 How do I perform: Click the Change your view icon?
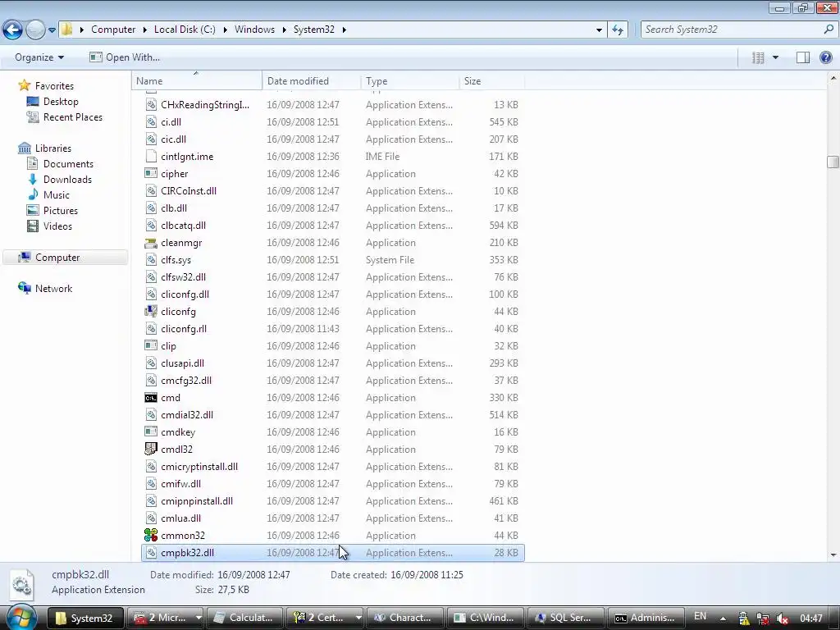tap(758, 57)
